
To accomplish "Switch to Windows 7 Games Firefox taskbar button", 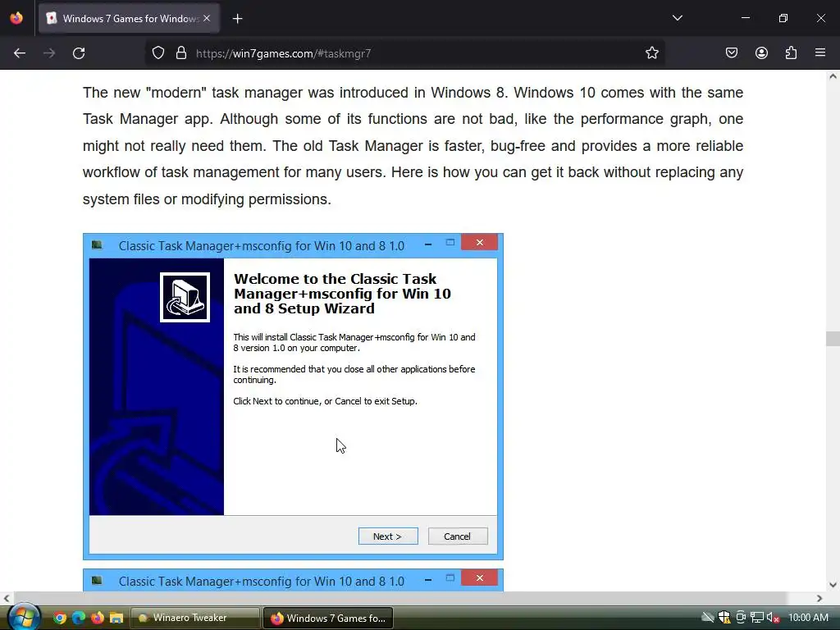I will [328, 618].
